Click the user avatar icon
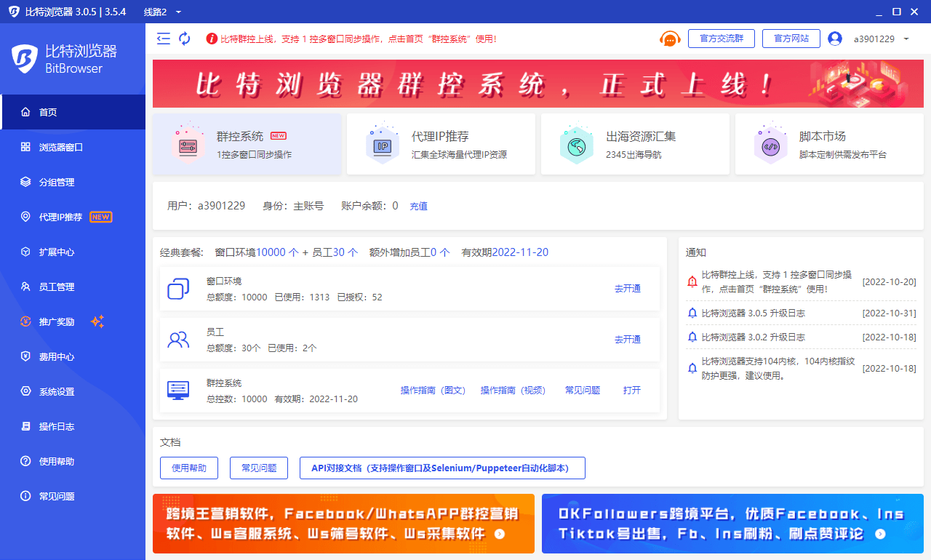 [834, 39]
